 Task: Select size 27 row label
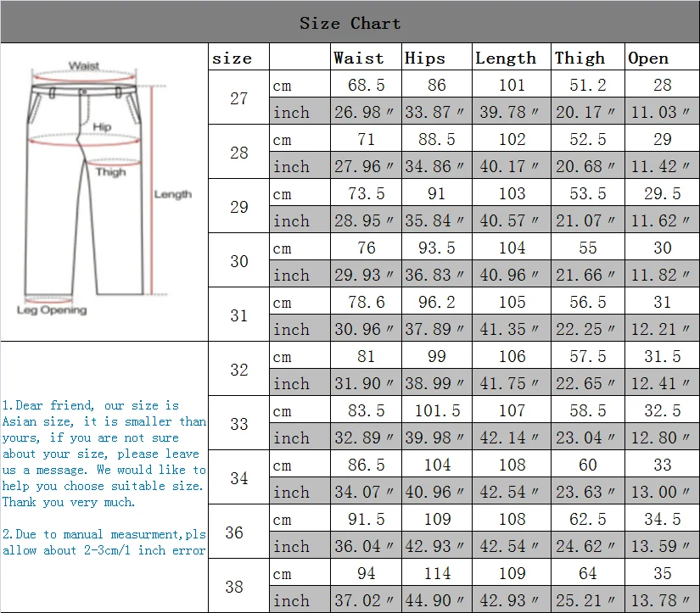[238, 98]
